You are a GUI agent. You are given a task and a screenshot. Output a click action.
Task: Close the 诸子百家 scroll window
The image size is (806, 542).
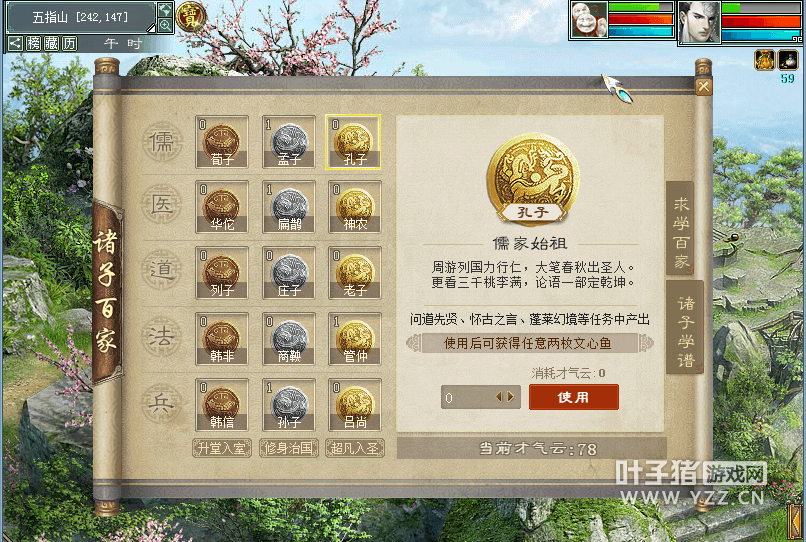pos(704,87)
